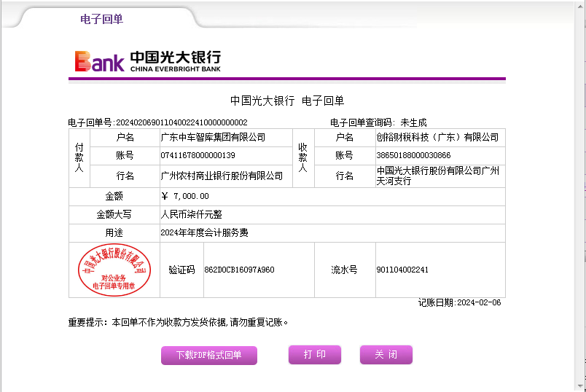The height and width of the screenshot is (392, 586).
Task: Click the scrollbar down arrow
Action: (x=580, y=386)
